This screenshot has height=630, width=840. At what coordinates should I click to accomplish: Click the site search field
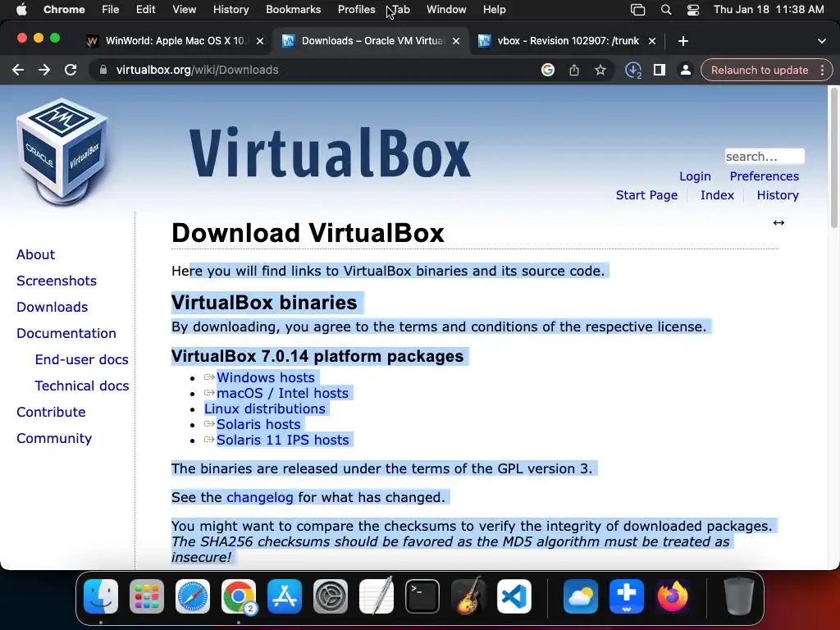tap(765, 157)
